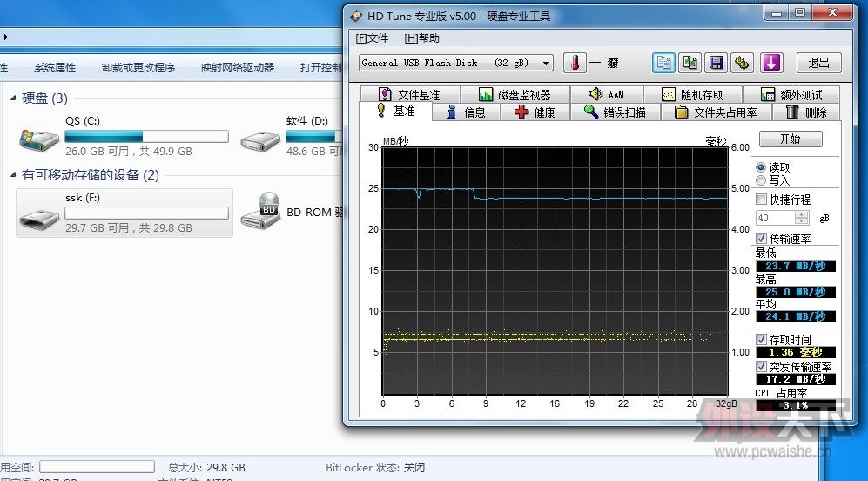Click the QS (C:) capacity bar

tap(146, 136)
